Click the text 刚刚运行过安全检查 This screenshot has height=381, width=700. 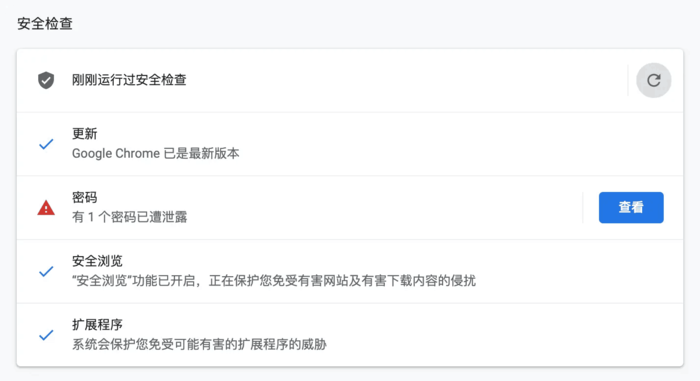pos(129,80)
